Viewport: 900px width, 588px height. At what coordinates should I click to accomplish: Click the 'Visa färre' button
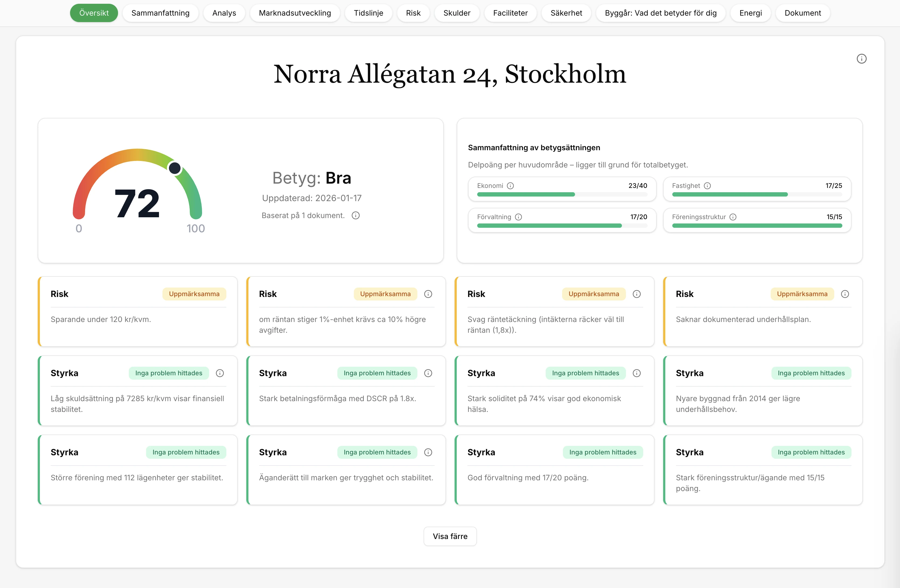point(450,536)
